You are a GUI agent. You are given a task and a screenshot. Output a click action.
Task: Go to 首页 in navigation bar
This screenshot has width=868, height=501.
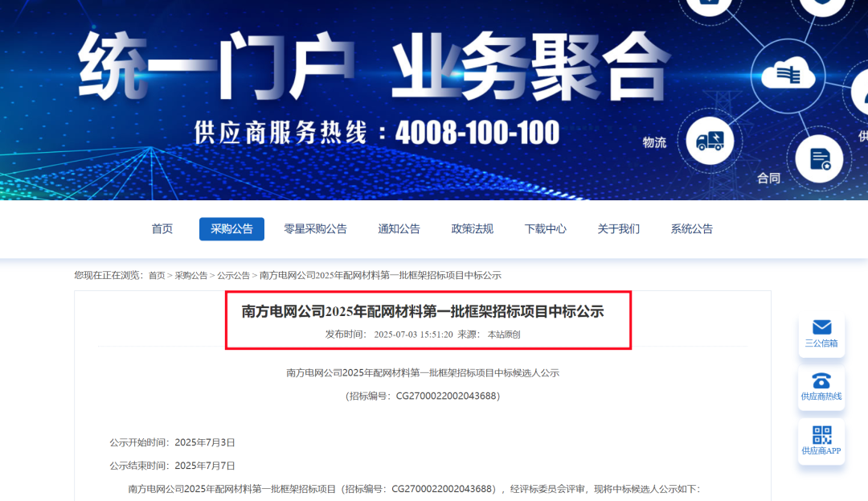coord(162,228)
